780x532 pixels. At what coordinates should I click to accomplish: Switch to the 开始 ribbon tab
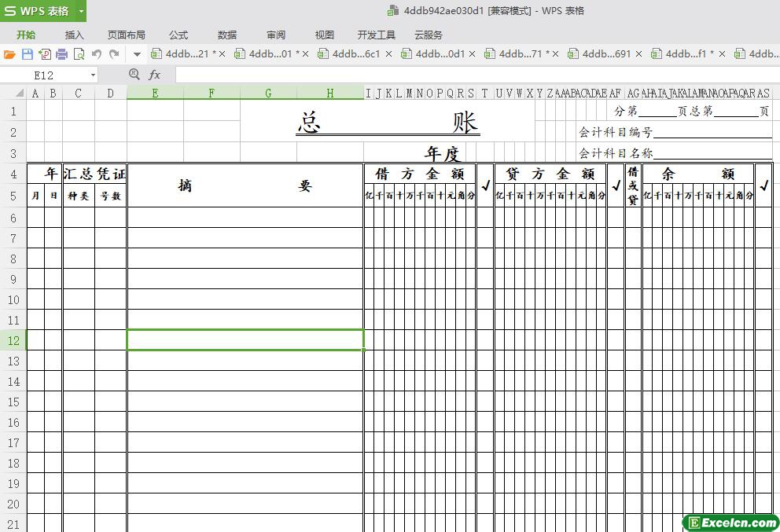pyautogui.click(x=25, y=35)
